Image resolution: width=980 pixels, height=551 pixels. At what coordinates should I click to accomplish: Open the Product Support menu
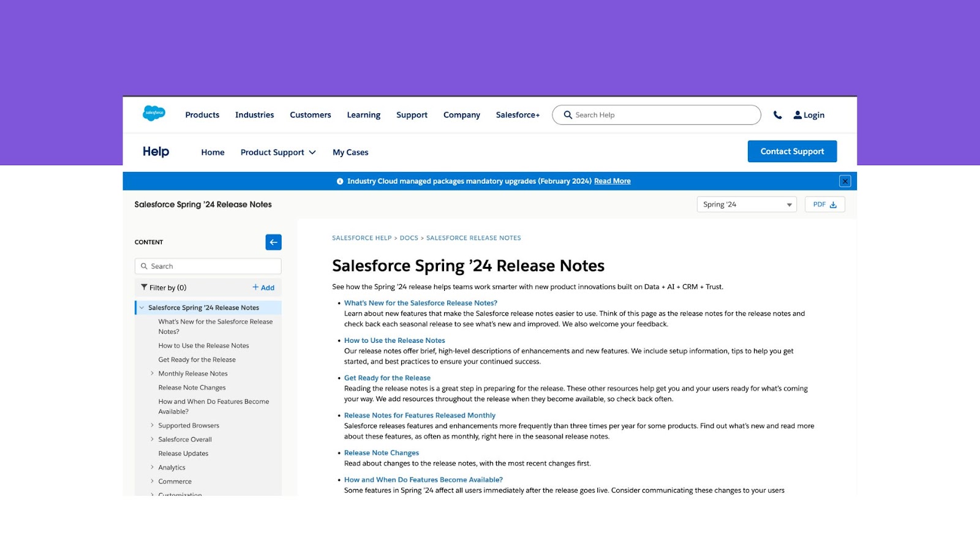pyautogui.click(x=278, y=152)
